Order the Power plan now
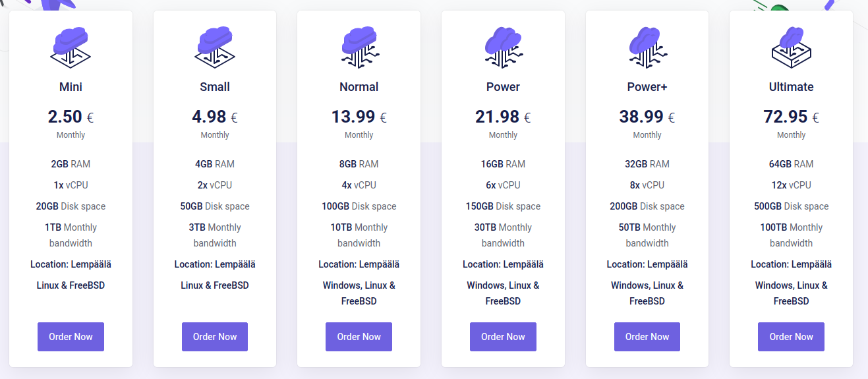The width and height of the screenshot is (868, 379). point(503,337)
